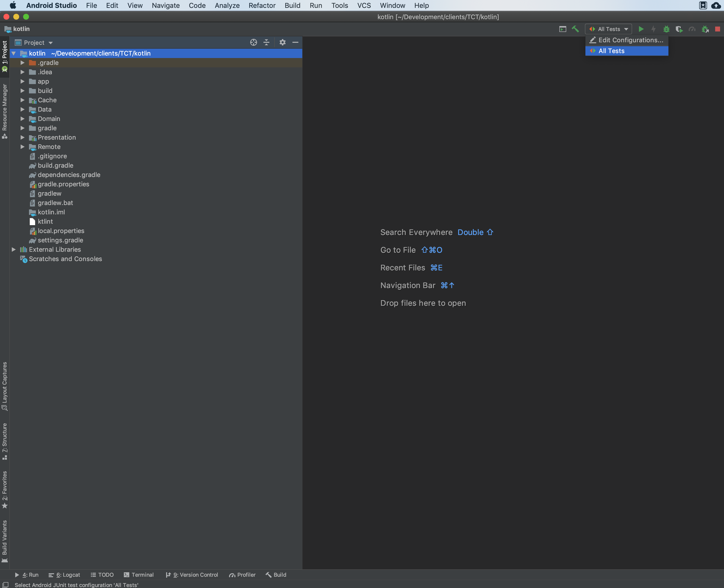This screenshot has width=724, height=588.
Task: Click the cloud upload menu bar icon
Action: coord(716,5)
